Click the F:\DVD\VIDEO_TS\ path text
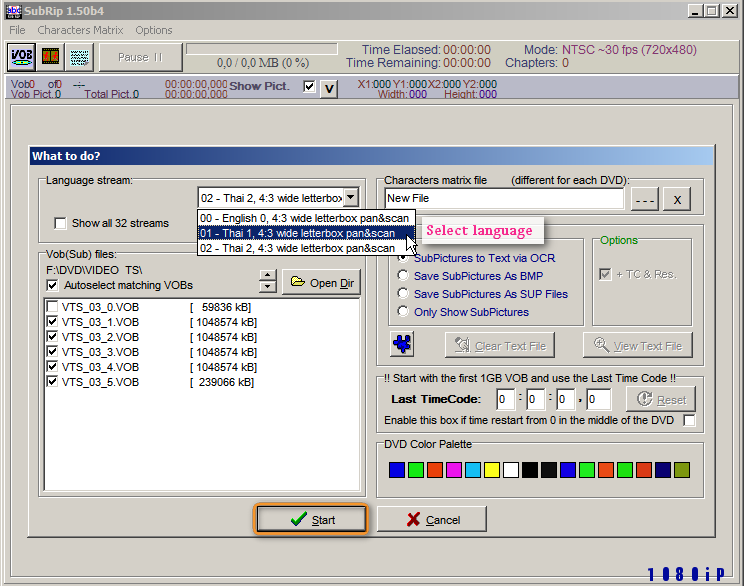Screen dimensions: 744x586 94,270
